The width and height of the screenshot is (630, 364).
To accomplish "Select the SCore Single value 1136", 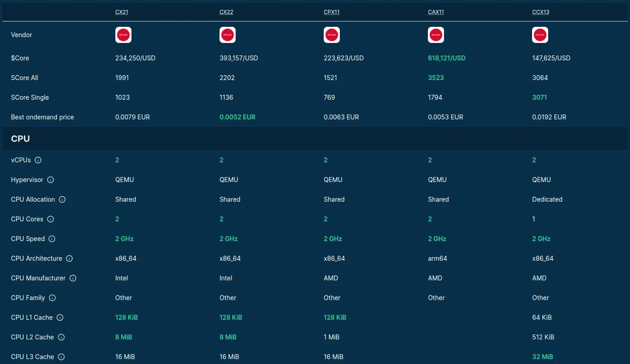I will click(226, 97).
